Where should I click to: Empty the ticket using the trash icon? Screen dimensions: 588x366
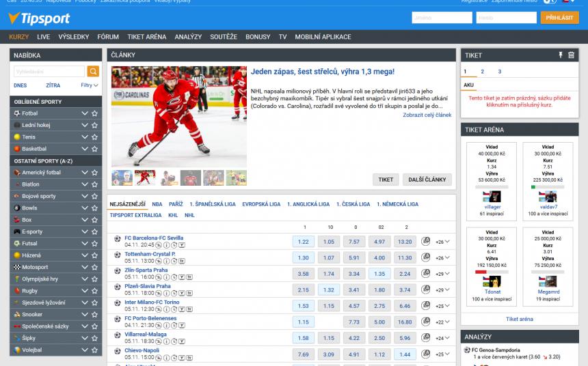(571, 55)
